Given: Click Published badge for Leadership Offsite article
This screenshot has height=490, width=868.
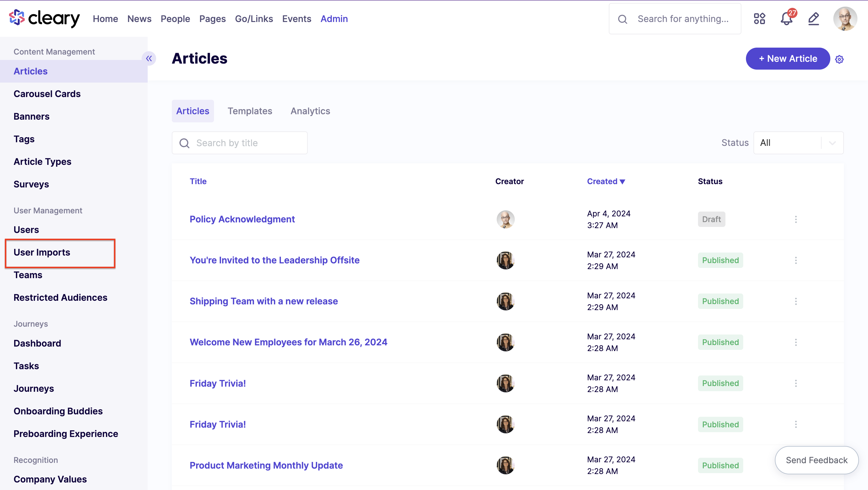Looking at the screenshot, I should point(720,260).
